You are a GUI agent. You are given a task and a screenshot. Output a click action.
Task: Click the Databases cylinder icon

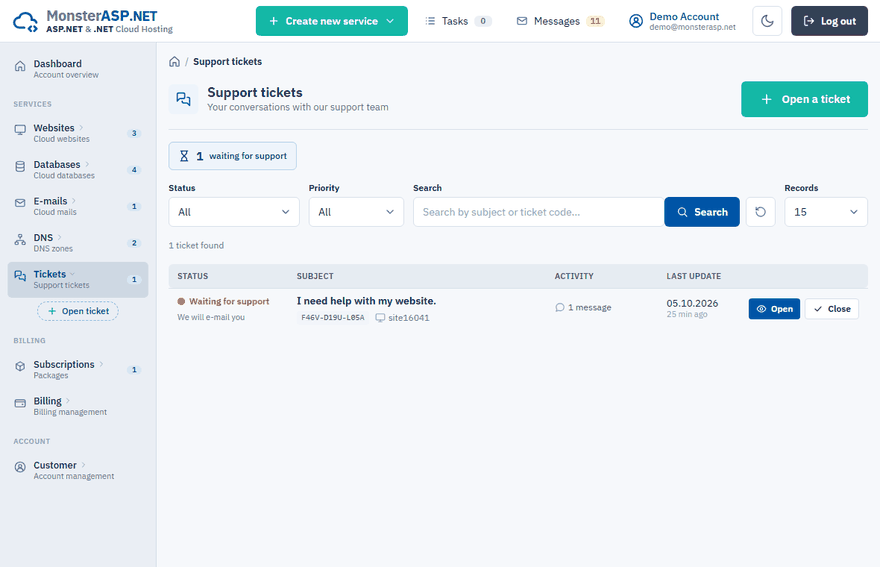(20, 166)
